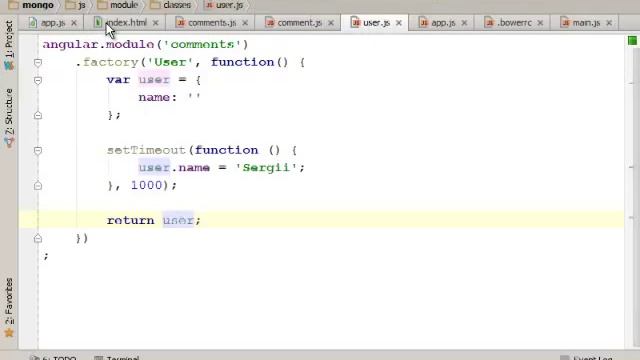Close the first app.js tab
This screenshot has width=640, height=360.
(x=74, y=23)
